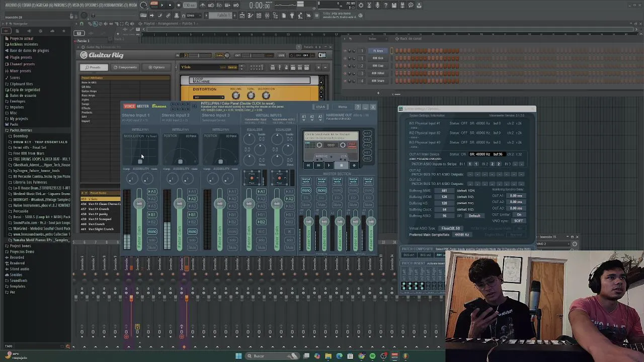Open the A2 hardware out device selector
This screenshot has height=362, width=644.
[312, 117]
